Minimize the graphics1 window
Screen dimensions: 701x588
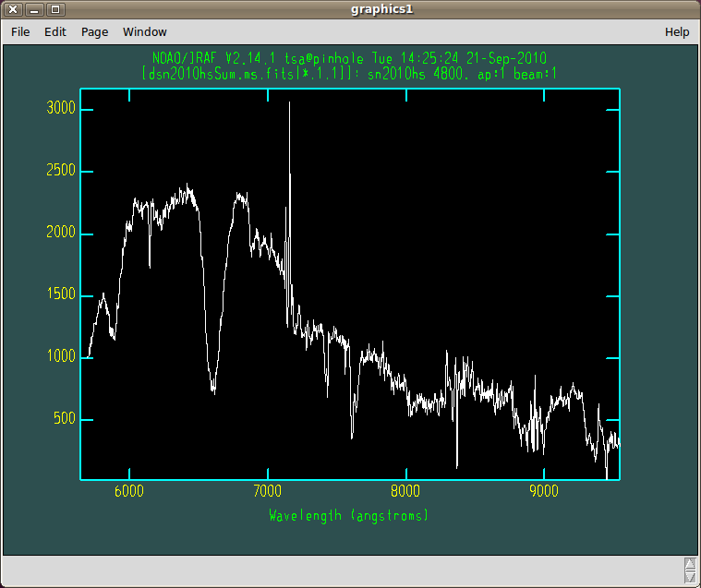coord(34,9)
